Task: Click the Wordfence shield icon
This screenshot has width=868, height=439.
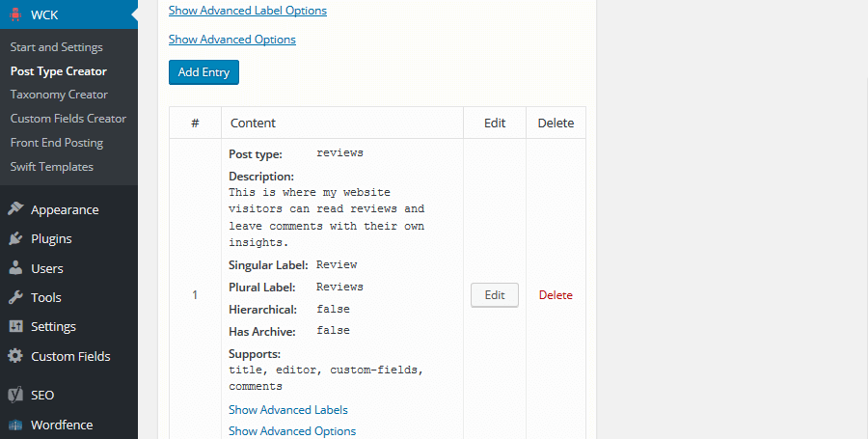Action: [15, 425]
